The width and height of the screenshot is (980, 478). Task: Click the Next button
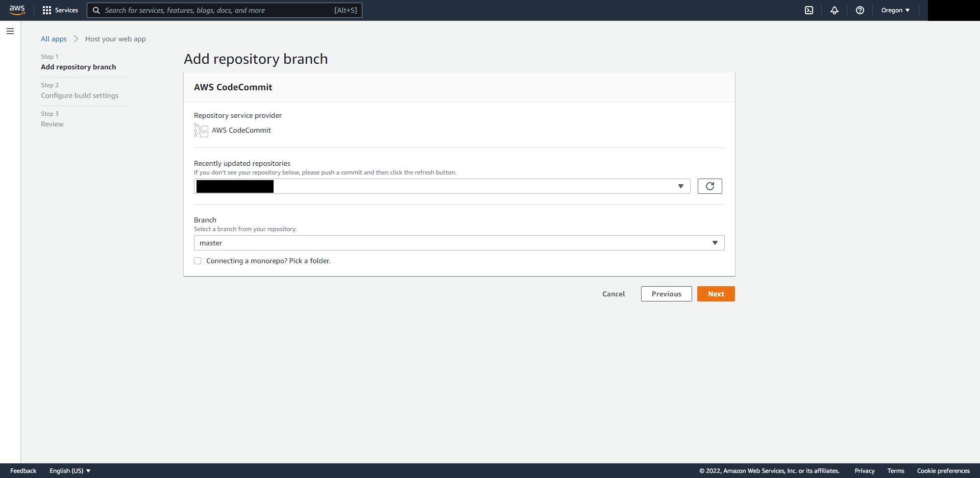point(716,293)
